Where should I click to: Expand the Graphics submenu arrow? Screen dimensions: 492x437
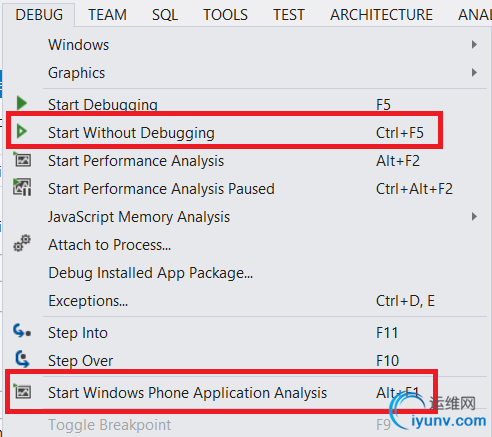(x=474, y=73)
